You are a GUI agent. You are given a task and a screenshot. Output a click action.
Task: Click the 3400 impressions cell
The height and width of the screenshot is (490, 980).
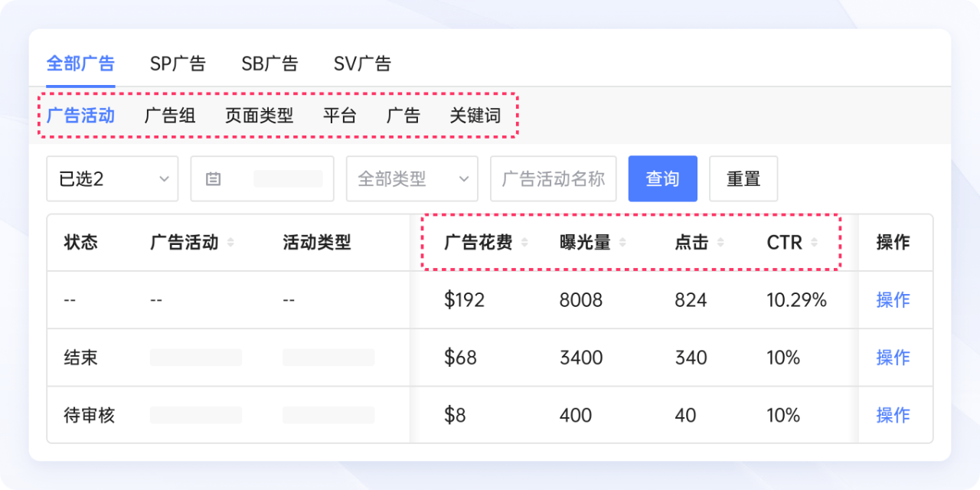(581, 357)
